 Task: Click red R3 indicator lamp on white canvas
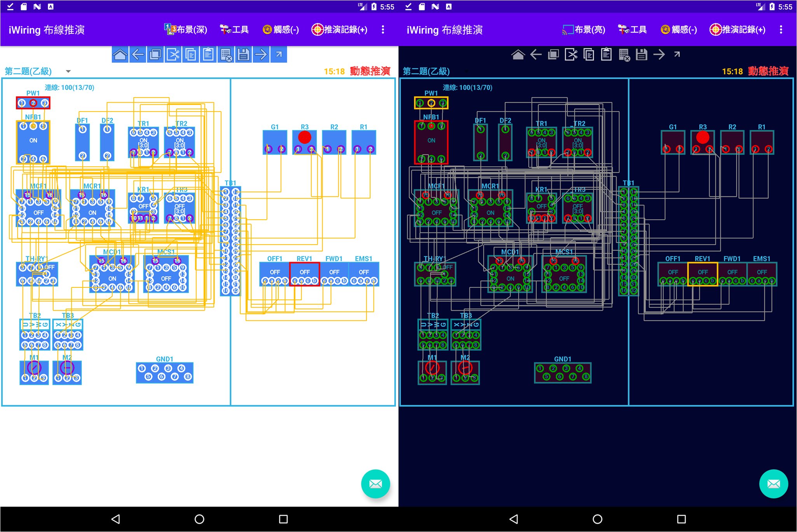point(304,137)
